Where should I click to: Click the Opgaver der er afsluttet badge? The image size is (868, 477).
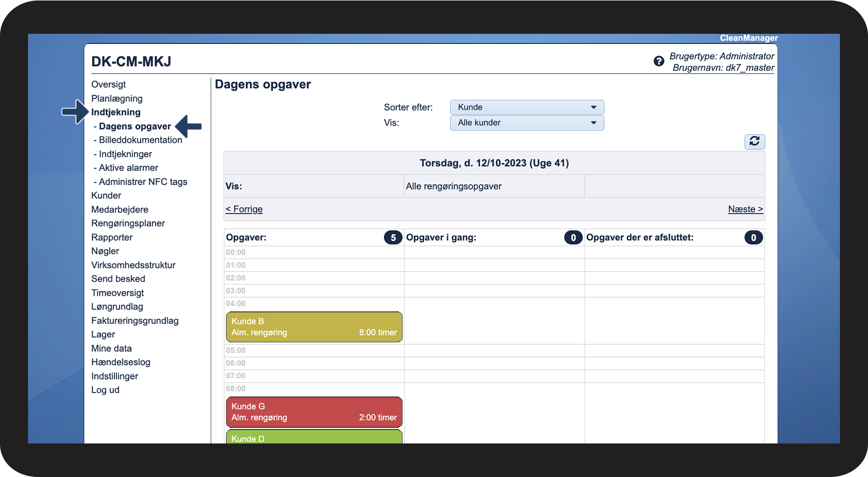pos(753,238)
